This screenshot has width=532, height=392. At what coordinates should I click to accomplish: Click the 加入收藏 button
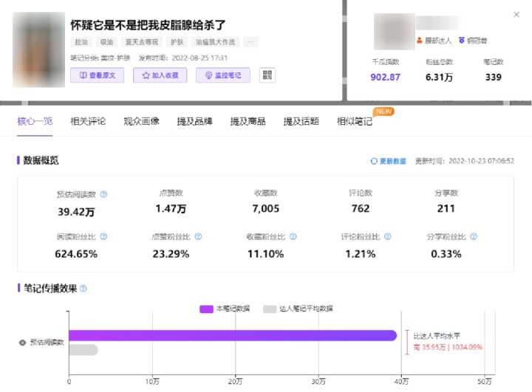click(160, 75)
